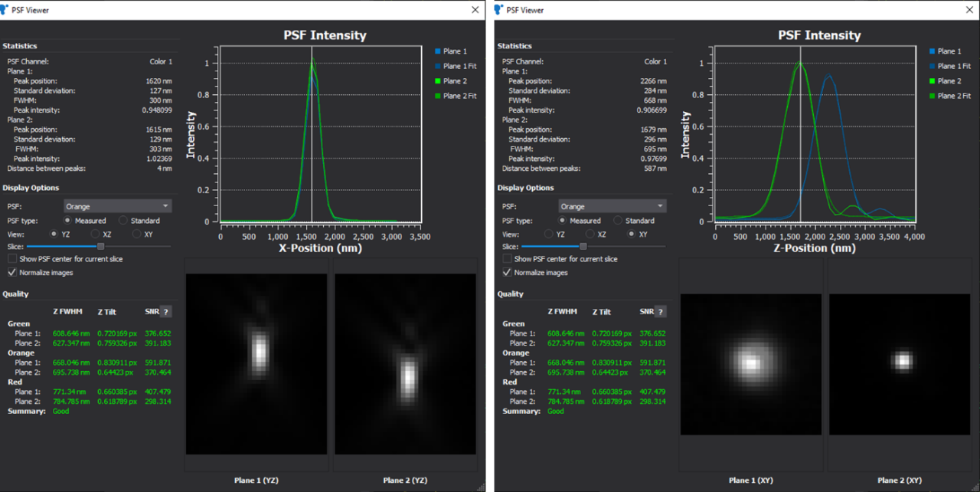Open the PSF Orange dropdown in left window
The image size is (980, 492).
(117, 206)
